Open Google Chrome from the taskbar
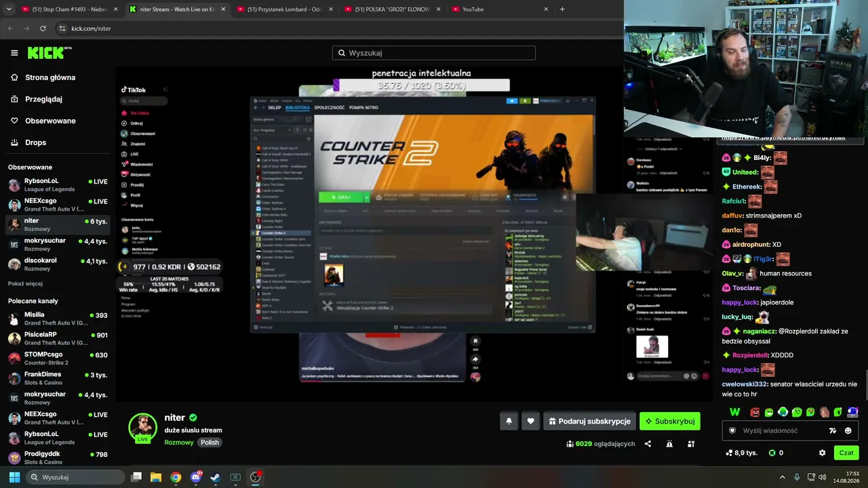This screenshot has height=488, width=868. pyautogui.click(x=176, y=477)
